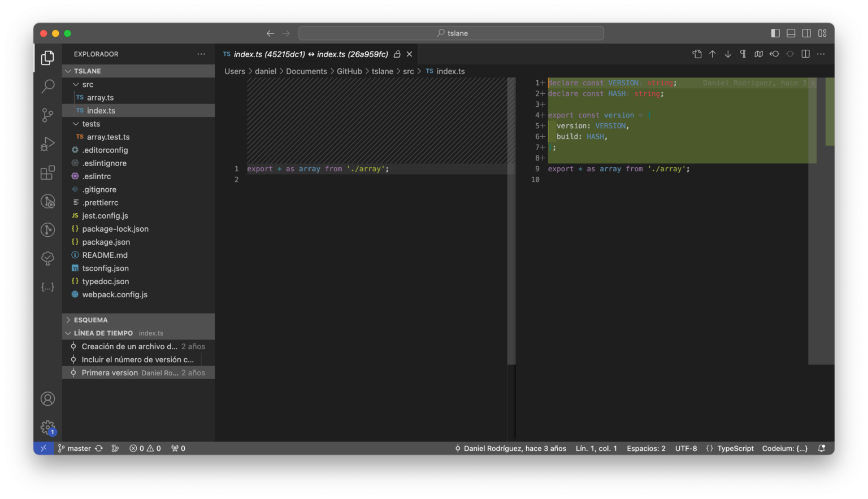The height and width of the screenshot is (499, 868).
Task: Click the 'GitHub' breadcrumb segment
Action: click(x=349, y=71)
